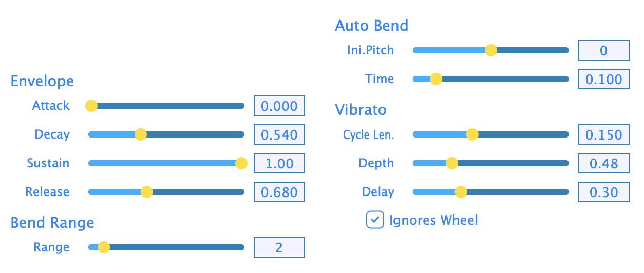Viewport: 644px width, 273px height.
Task: Select the Sustain value field showing 1.00
Action: coord(279,164)
